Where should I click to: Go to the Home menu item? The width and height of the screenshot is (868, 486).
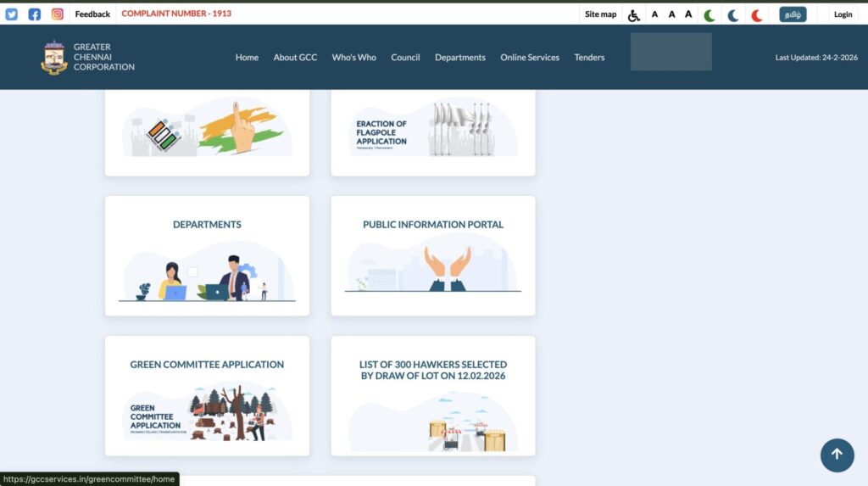(247, 58)
